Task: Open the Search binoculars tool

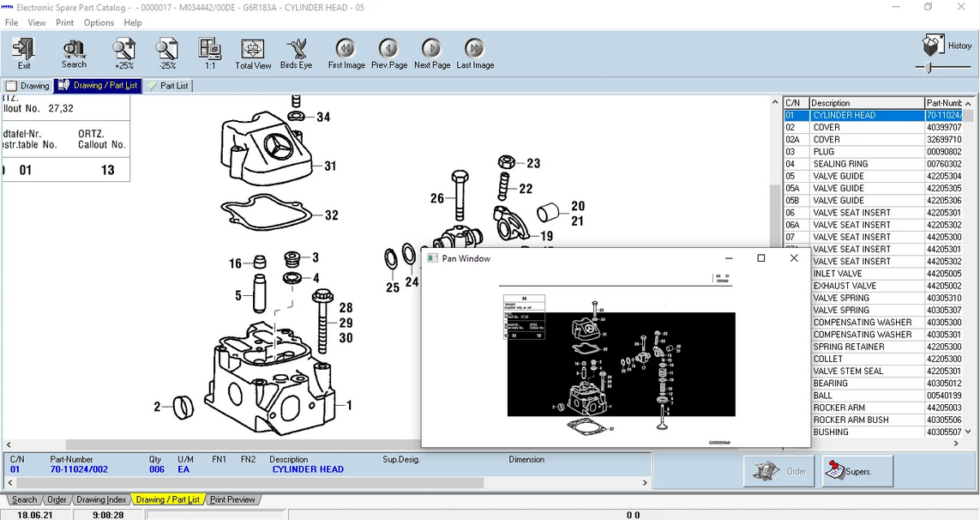Action: tap(74, 52)
